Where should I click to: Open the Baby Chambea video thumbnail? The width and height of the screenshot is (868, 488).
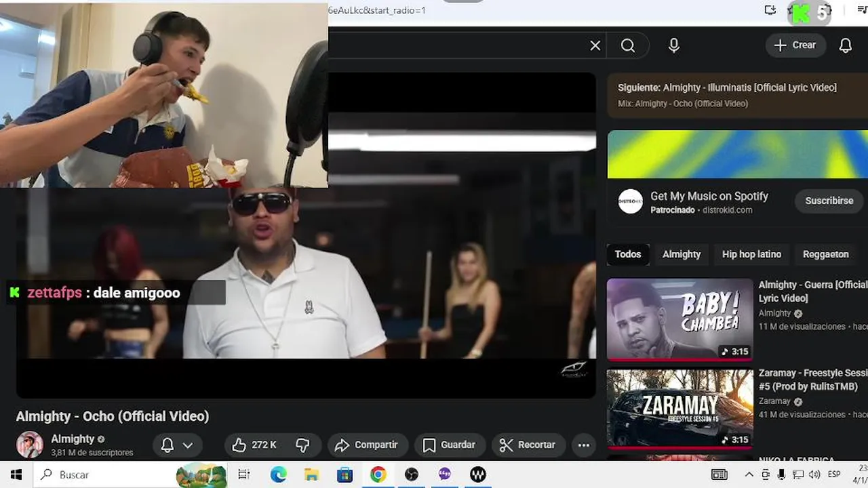[679, 319]
